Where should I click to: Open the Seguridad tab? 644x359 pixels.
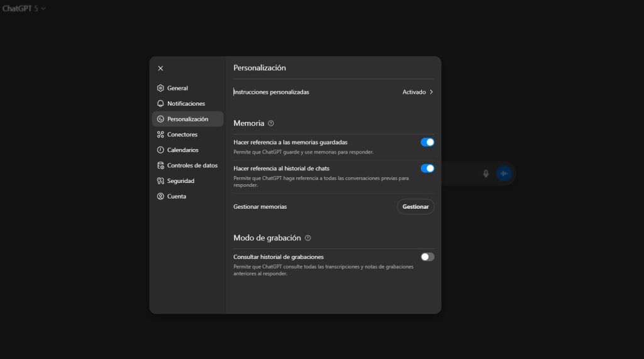[187, 180]
